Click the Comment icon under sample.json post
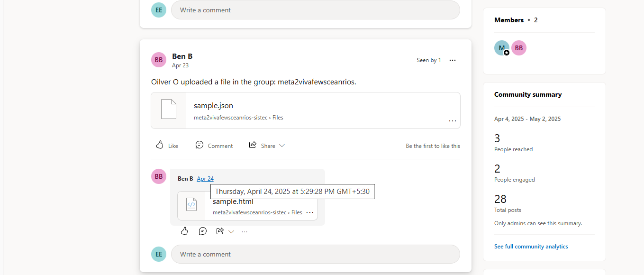644x275 pixels. click(x=200, y=145)
